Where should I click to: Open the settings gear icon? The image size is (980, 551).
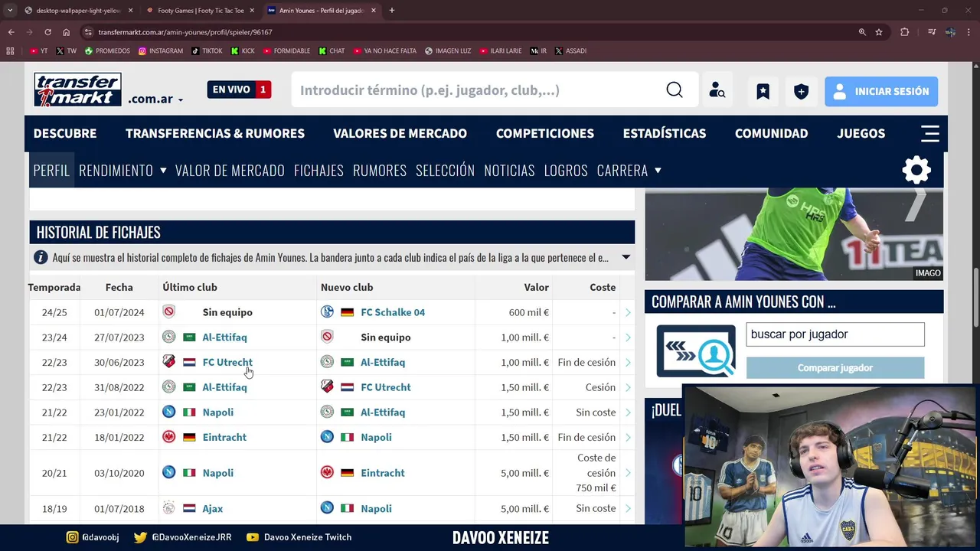point(916,170)
